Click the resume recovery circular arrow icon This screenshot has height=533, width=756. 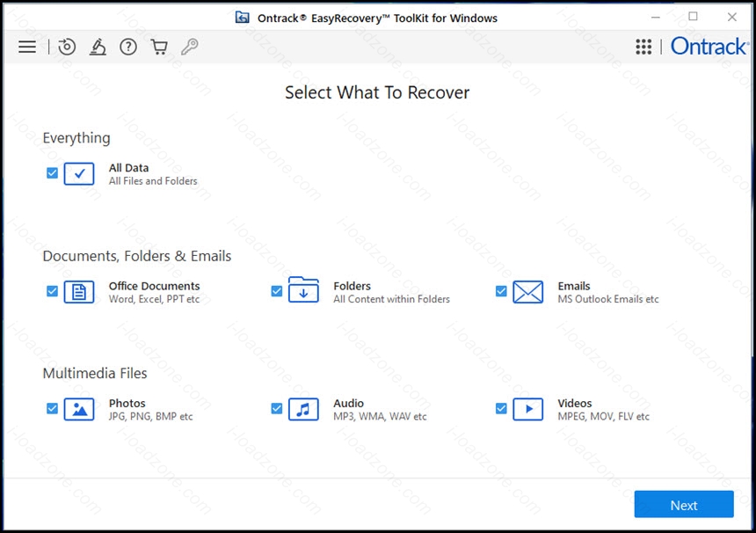point(67,47)
